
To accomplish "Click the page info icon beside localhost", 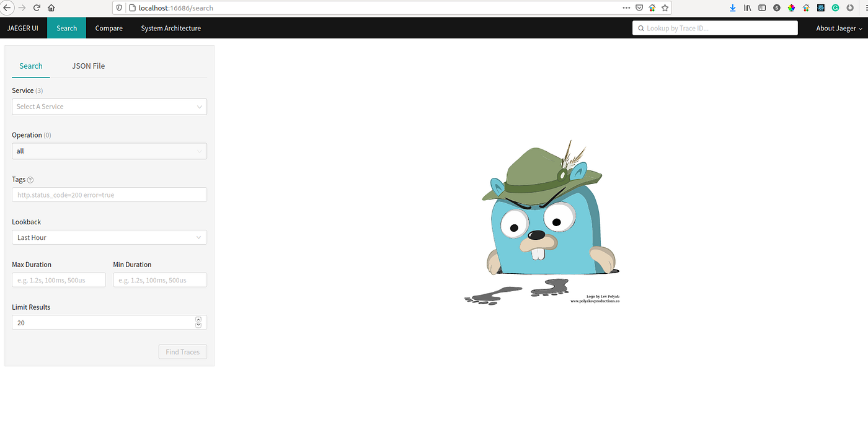I will tap(131, 8).
